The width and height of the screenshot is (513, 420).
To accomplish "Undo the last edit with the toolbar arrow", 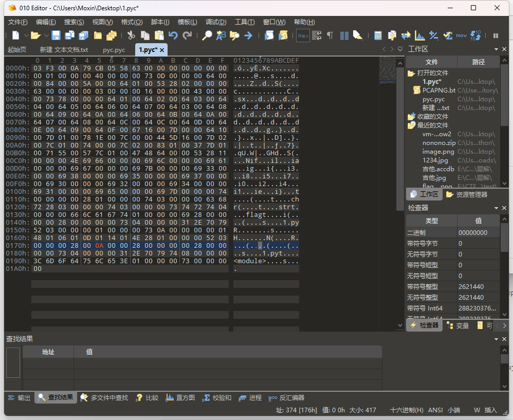I will 173,35.
